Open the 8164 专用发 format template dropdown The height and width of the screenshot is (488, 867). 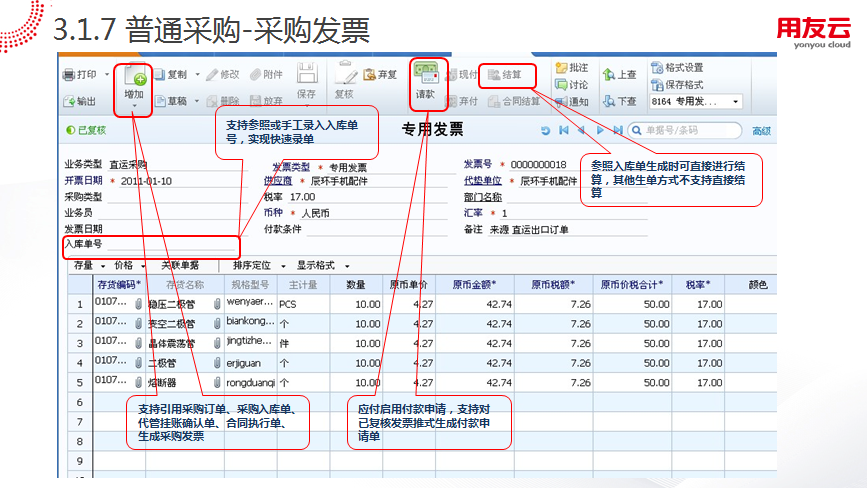point(735,102)
